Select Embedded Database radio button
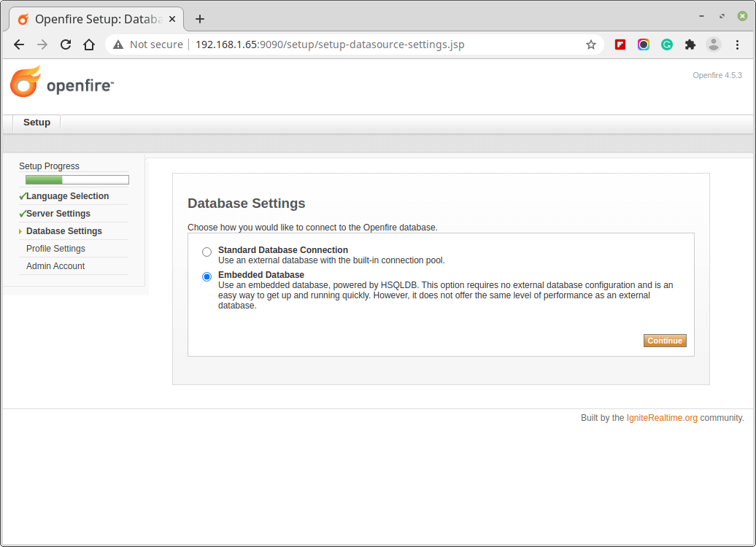This screenshot has width=756, height=547. (x=207, y=276)
